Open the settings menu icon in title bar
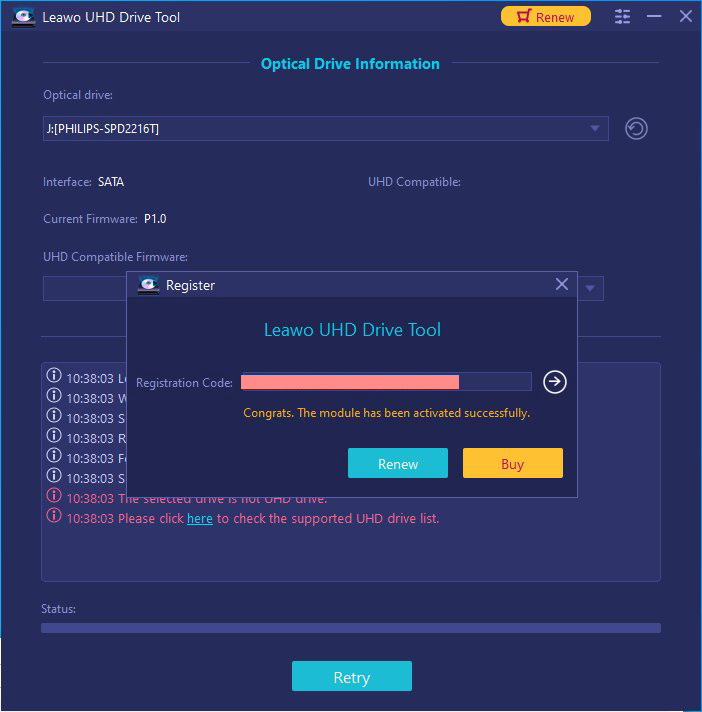 click(623, 17)
